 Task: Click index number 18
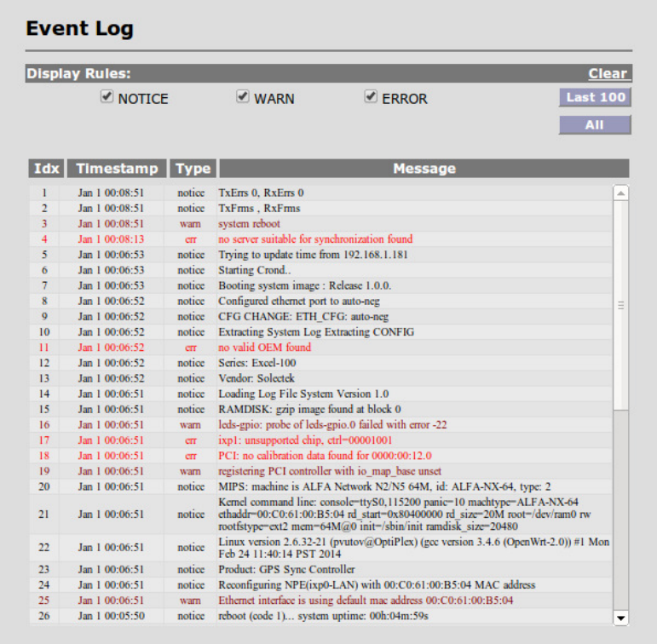(44, 456)
